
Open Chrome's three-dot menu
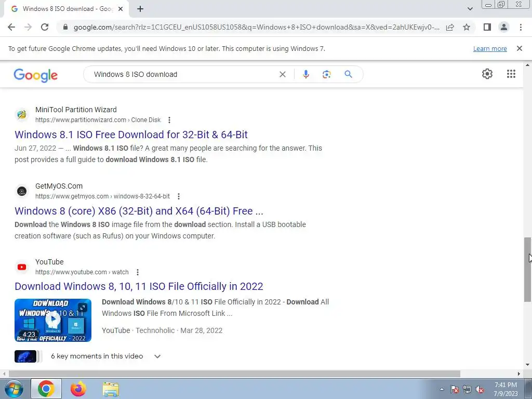[521, 27]
